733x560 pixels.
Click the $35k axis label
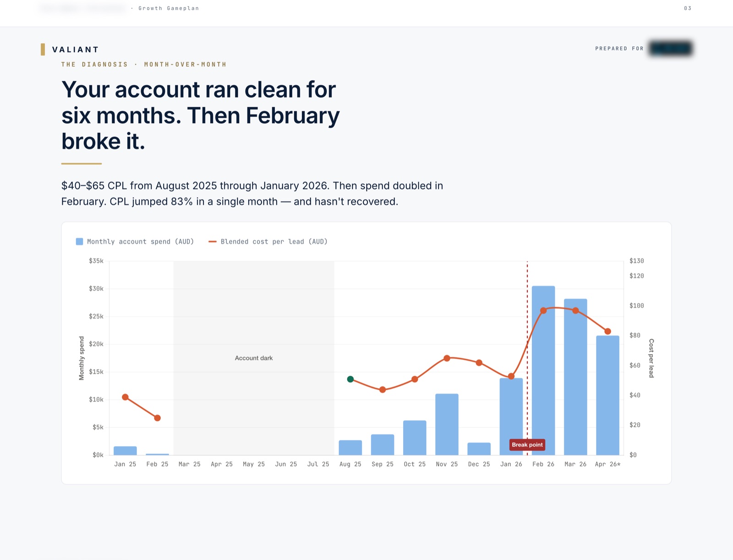[96, 261]
